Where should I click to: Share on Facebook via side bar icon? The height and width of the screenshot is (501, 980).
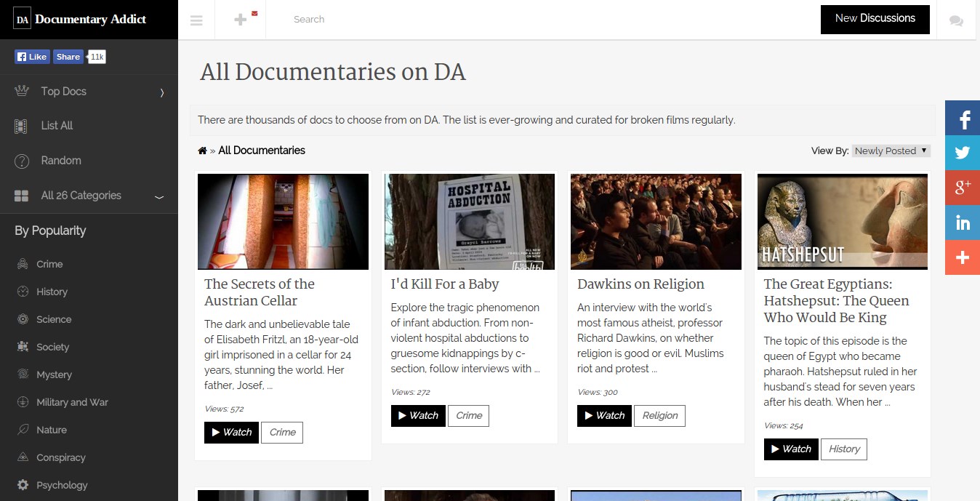click(963, 119)
